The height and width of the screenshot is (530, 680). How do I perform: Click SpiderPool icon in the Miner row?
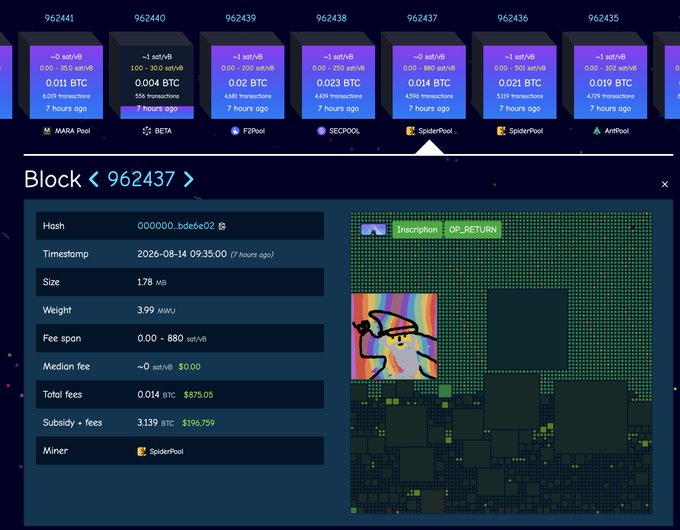pyautogui.click(x=141, y=451)
